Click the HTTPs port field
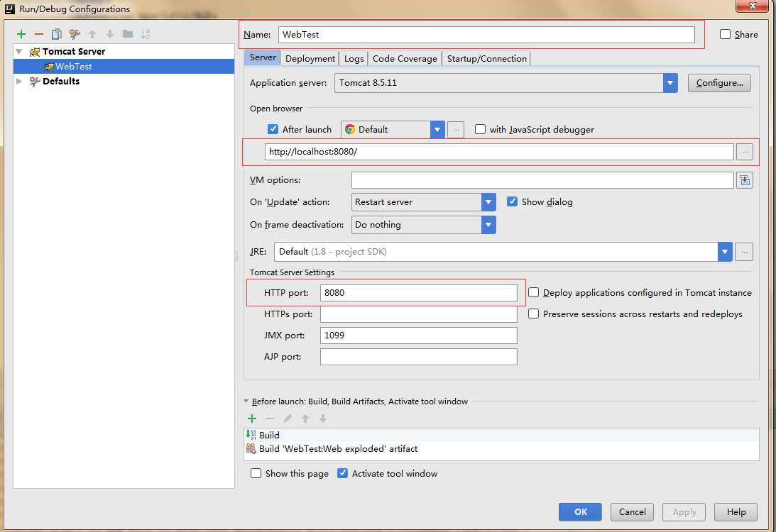This screenshot has width=776, height=532. 419,314
